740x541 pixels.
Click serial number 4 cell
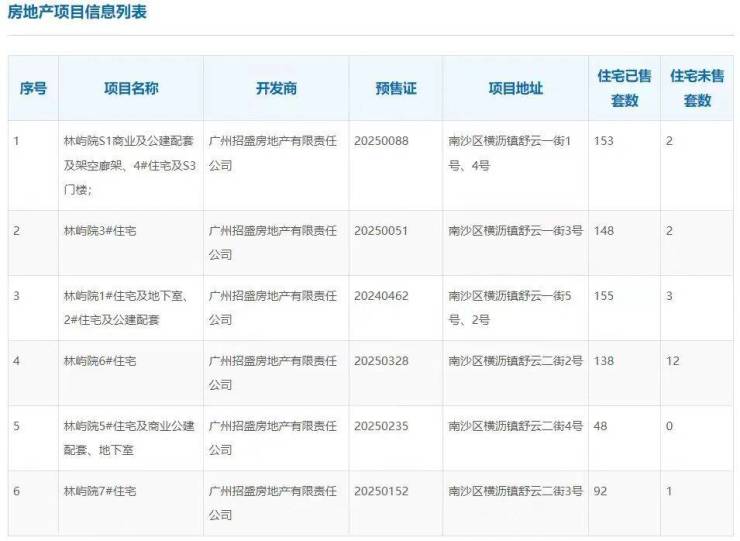tap(33, 373)
